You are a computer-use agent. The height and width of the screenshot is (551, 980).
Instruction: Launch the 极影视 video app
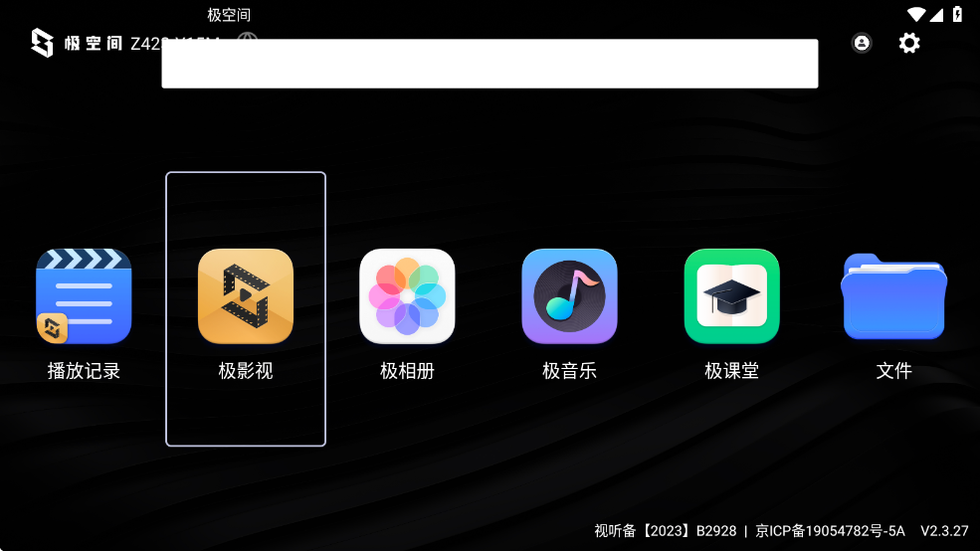point(246,296)
